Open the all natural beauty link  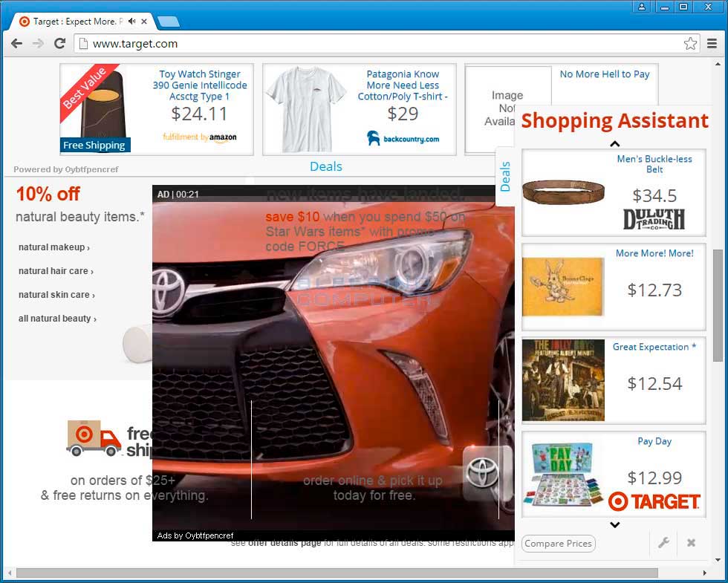(57, 319)
